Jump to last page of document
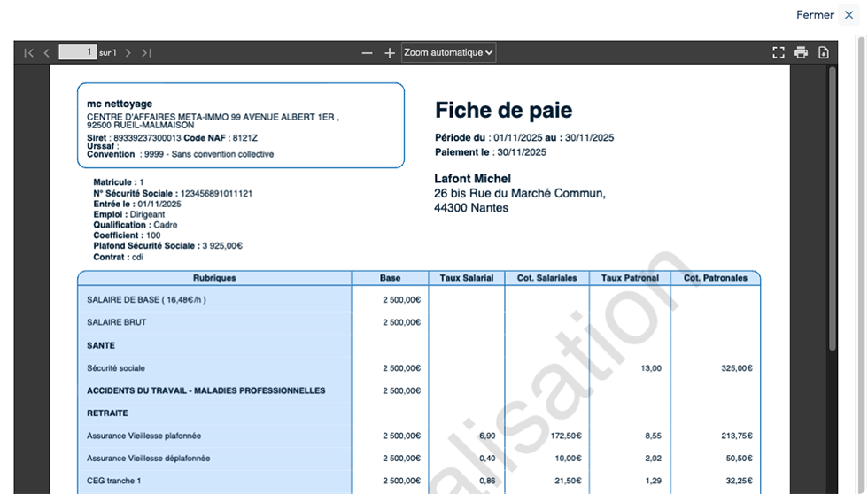This screenshot has width=868, height=494. (146, 52)
